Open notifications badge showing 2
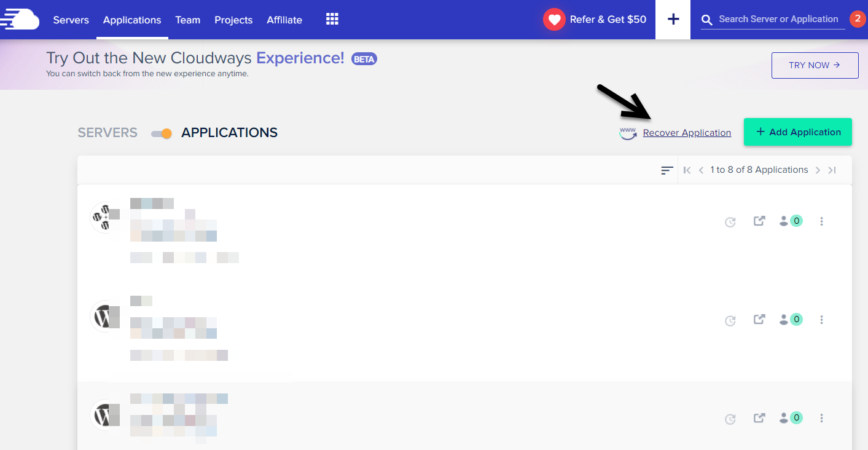Image resolution: width=868 pixels, height=450 pixels. [x=857, y=19]
